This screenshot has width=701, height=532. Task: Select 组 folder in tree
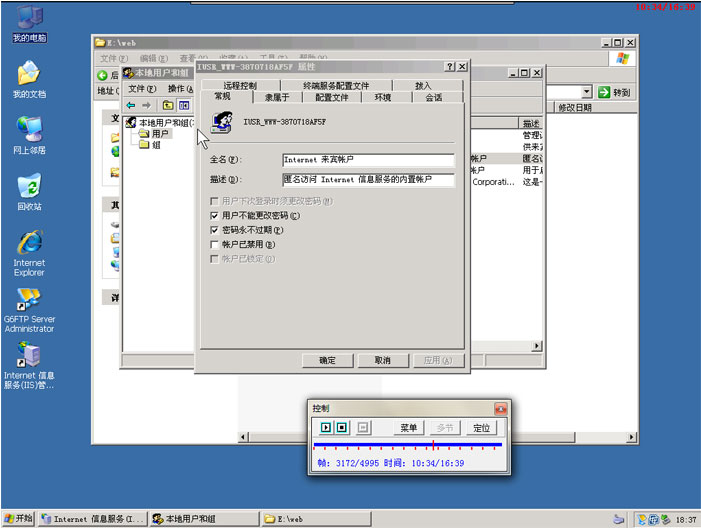156,145
